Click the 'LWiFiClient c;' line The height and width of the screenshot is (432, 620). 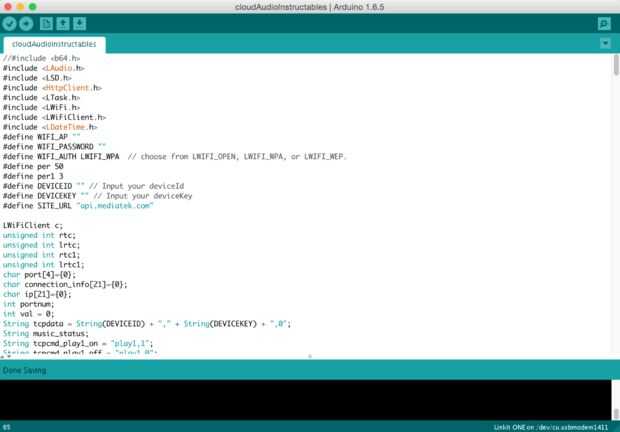pyautogui.click(x=33, y=226)
